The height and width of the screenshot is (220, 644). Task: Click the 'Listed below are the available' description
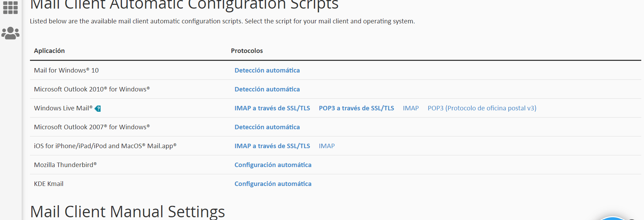click(x=222, y=21)
